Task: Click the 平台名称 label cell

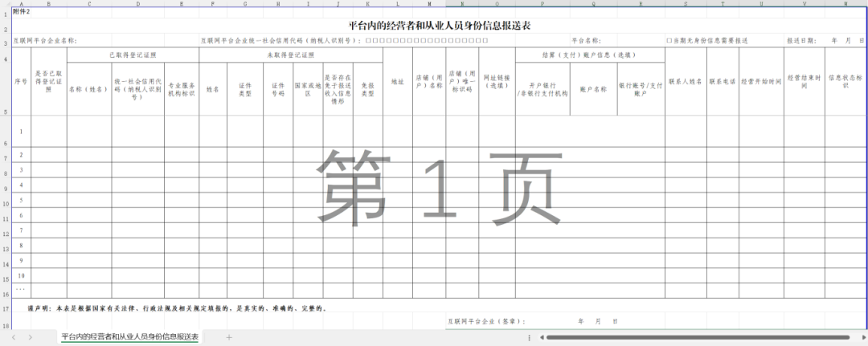Action: point(586,40)
